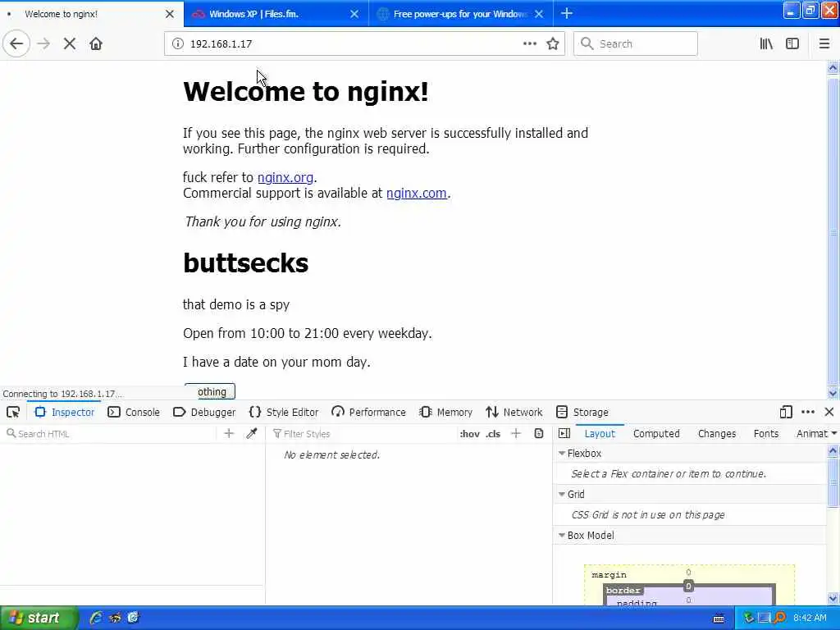Switch to the Inspector devtools tab
This screenshot has height=630, width=840.
click(x=64, y=412)
